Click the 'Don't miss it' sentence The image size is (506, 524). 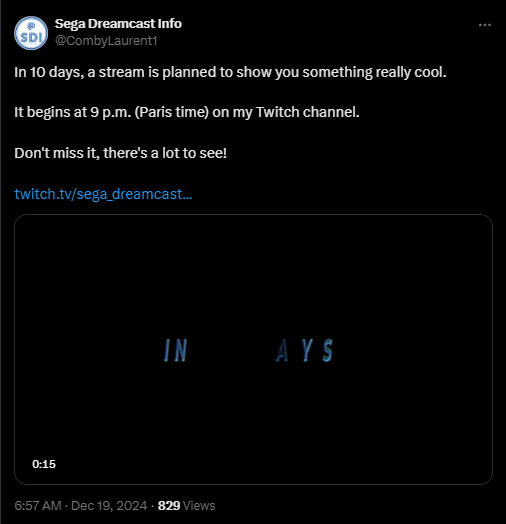121,153
